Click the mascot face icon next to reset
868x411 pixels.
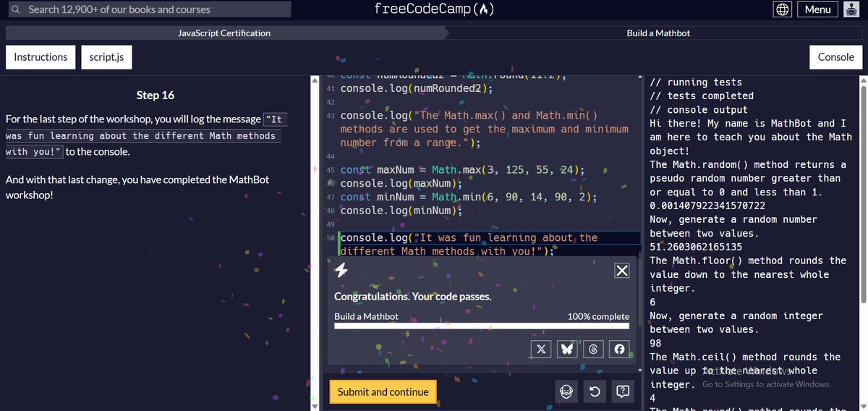(567, 391)
